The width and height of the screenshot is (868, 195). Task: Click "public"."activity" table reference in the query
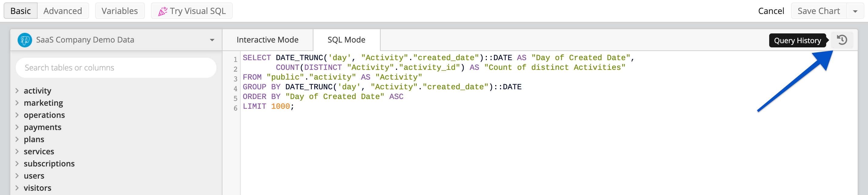[x=311, y=77]
